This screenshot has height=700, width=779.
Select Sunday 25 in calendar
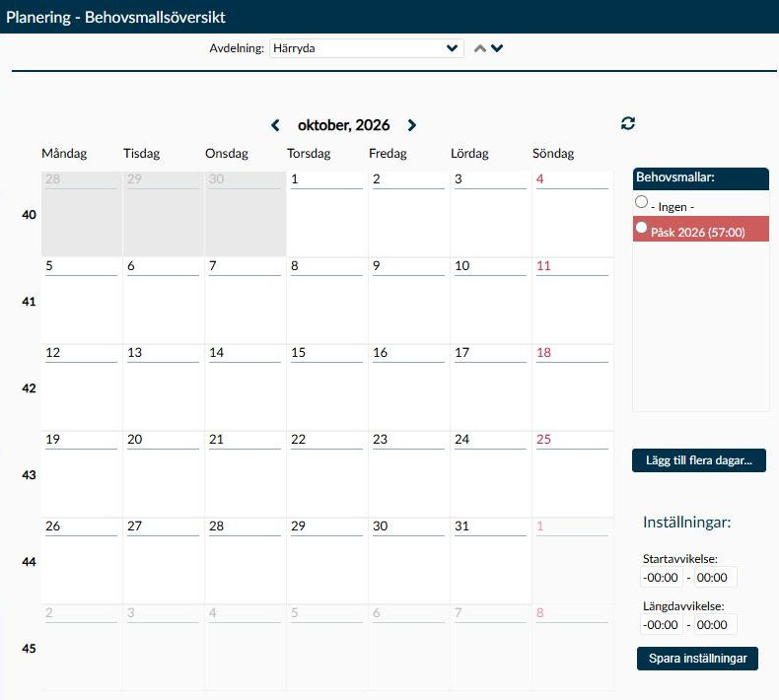click(572, 474)
